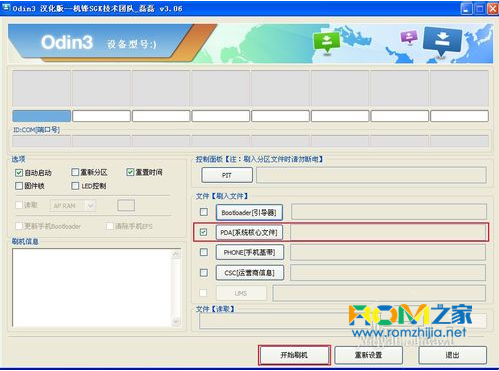499x371 pixels.
Task: Click the PDA file path field
Action: pyautogui.click(x=388, y=232)
